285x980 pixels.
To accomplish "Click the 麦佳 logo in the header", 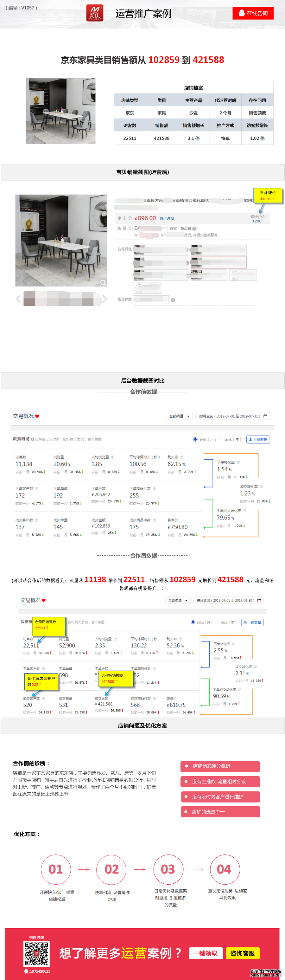I will pos(95,13).
